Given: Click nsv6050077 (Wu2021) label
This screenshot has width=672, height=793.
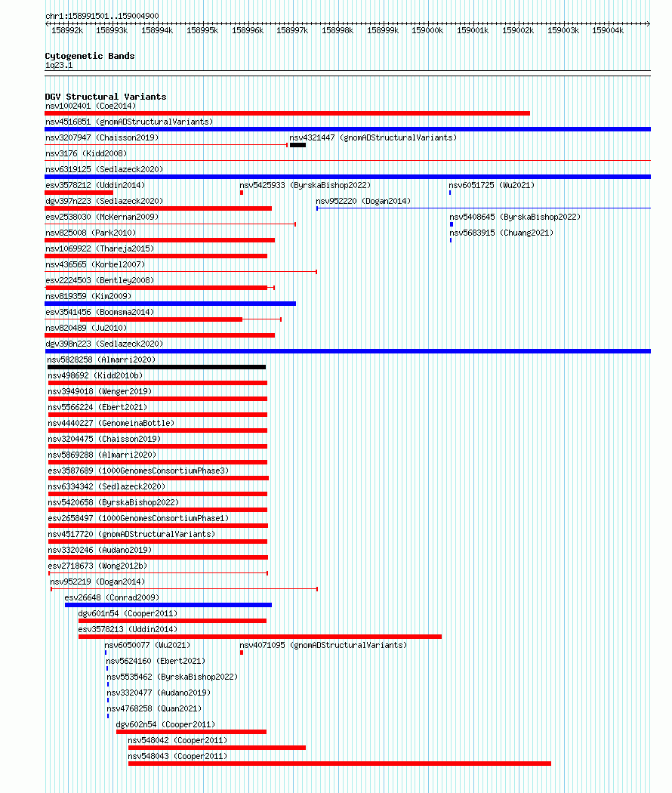Looking at the screenshot, I should pos(147,645).
